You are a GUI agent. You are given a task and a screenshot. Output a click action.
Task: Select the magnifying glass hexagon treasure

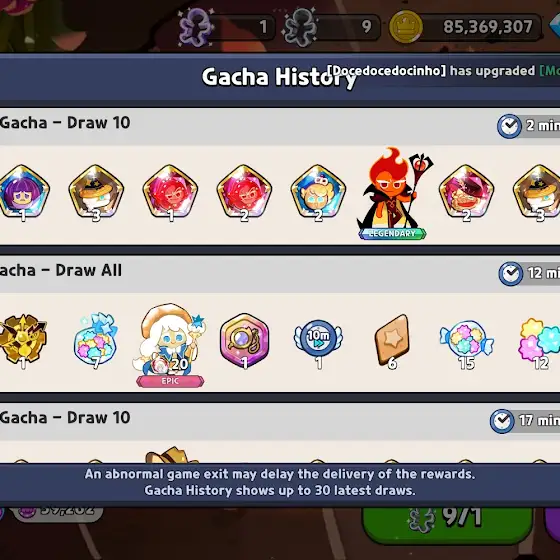[x=244, y=341]
